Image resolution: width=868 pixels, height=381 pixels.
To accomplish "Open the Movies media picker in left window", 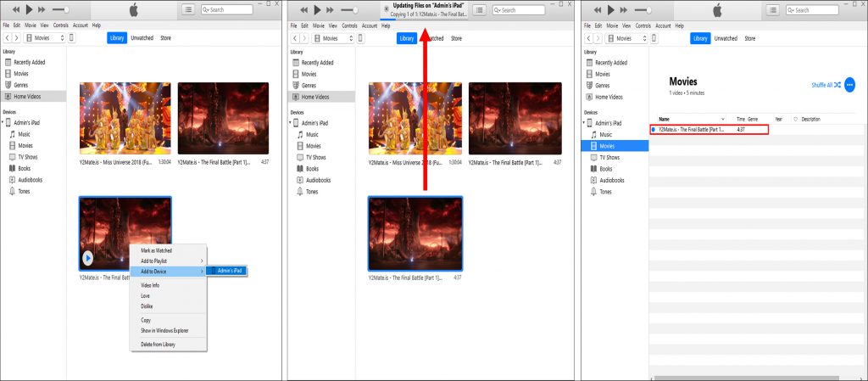I will click(45, 37).
